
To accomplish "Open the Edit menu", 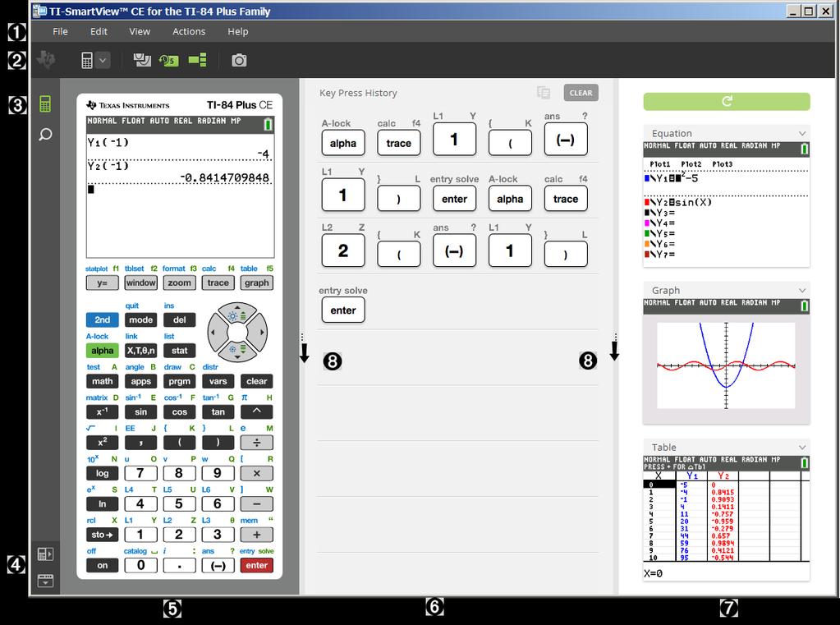I will [x=99, y=32].
